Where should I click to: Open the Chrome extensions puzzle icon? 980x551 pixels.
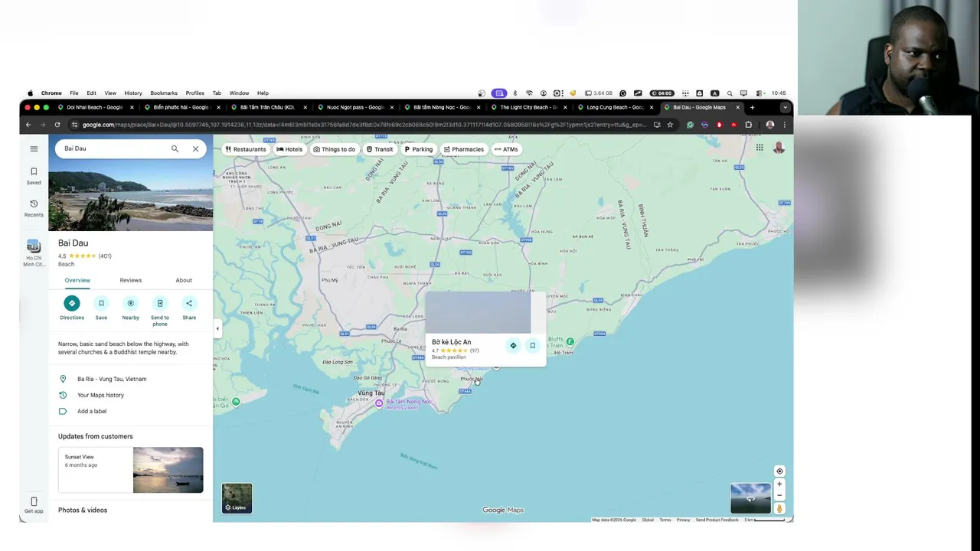click(749, 125)
